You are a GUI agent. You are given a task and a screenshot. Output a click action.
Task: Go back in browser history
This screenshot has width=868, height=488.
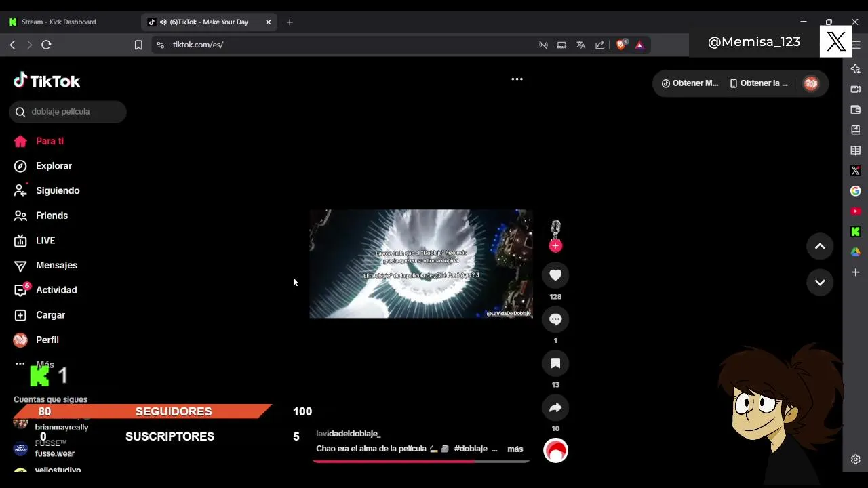click(x=12, y=45)
